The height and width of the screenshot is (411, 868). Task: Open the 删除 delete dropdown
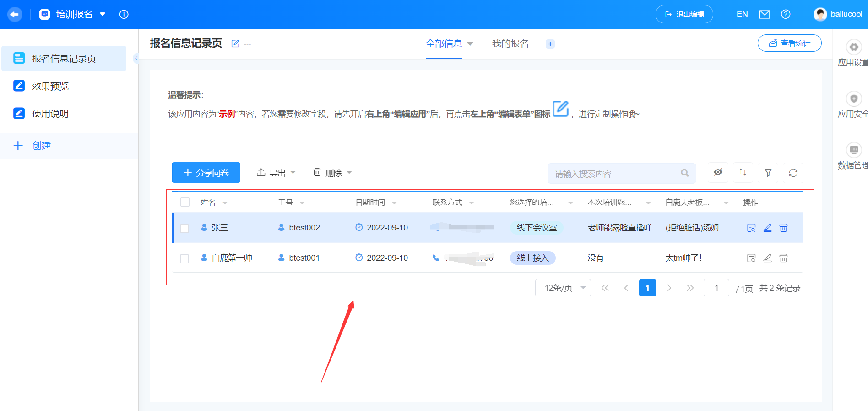point(332,173)
